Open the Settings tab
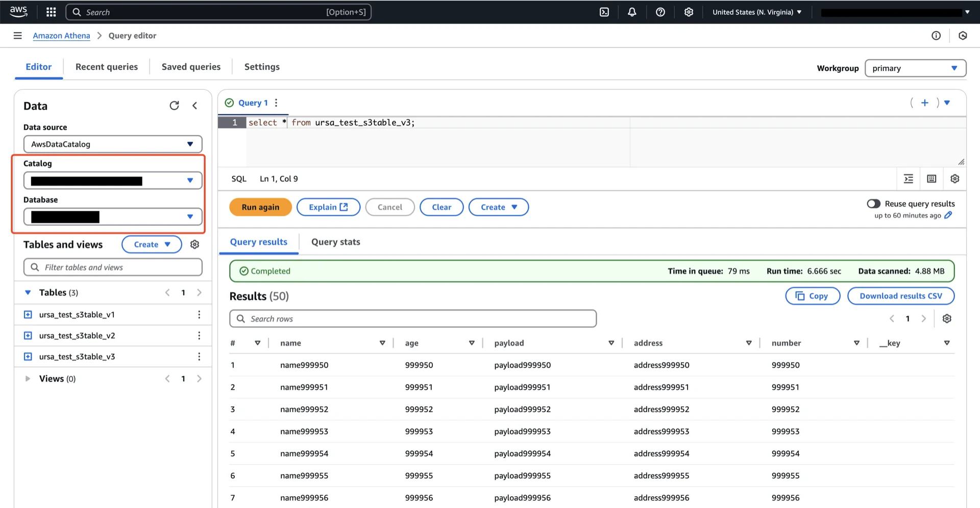980x508 pixels. tap(262, 67)
